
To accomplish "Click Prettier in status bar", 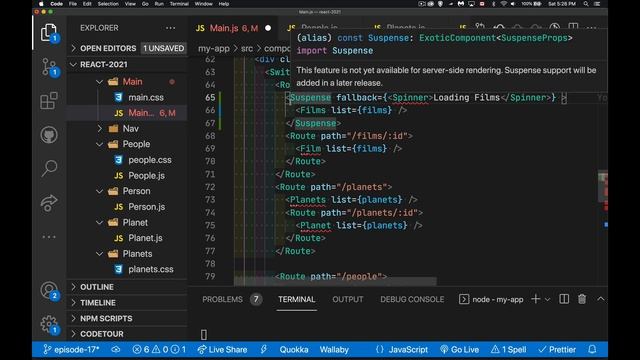I will point(557,350).
